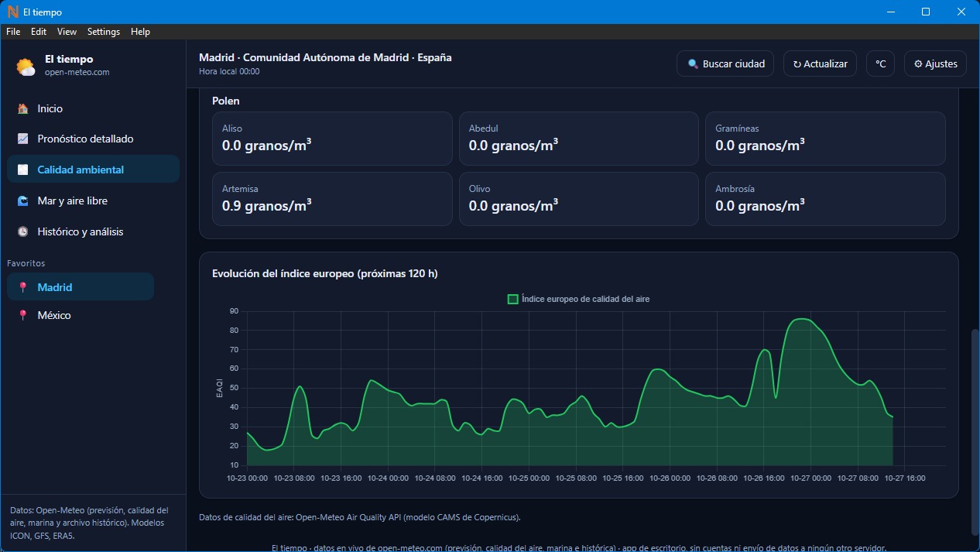Click the Artemisa 0.9 granos/m³ card
980x552 pixels.
coord(332,199)
